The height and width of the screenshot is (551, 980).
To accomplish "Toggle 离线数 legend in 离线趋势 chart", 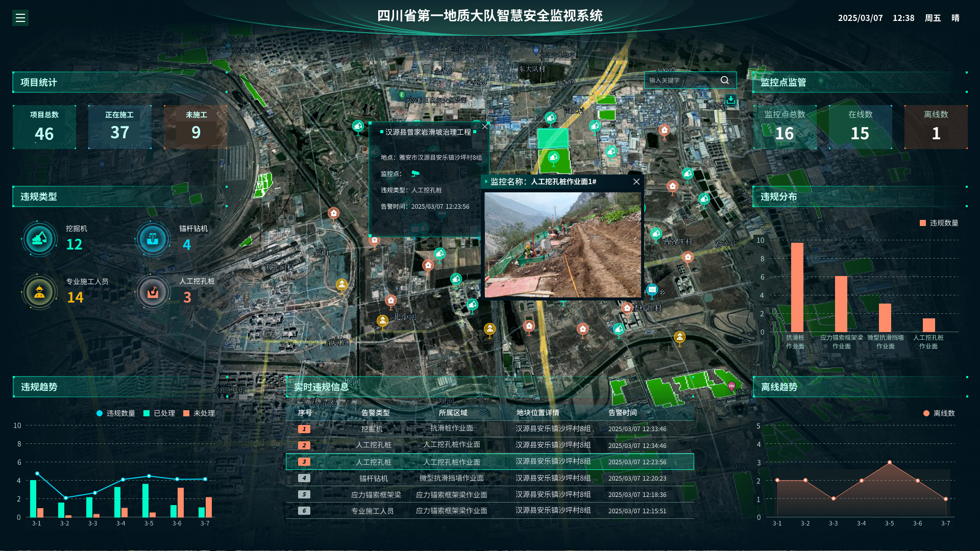I will [939, 413].
